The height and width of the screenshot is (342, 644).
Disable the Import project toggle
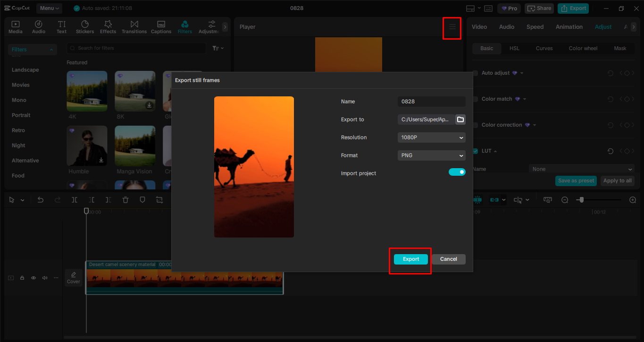(457, 173)
